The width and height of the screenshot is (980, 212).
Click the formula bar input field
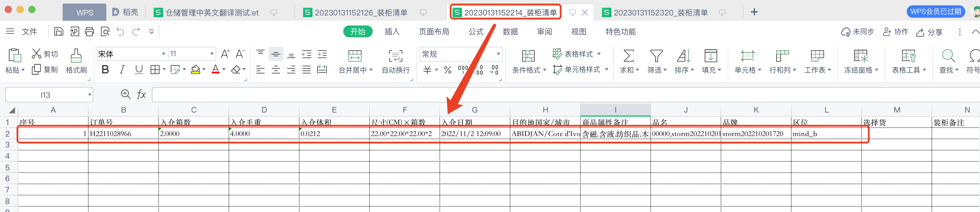(533, 94)
